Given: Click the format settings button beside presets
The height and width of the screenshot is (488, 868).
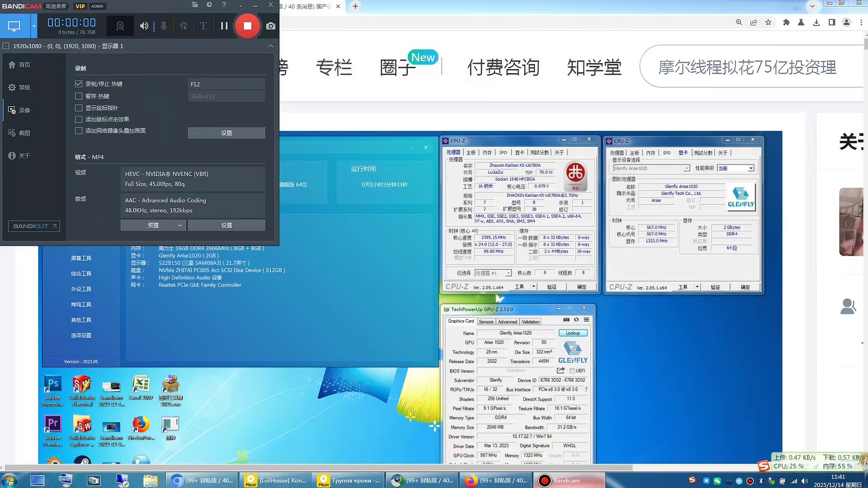Looking at the screenshot, I should coord(226,226).
